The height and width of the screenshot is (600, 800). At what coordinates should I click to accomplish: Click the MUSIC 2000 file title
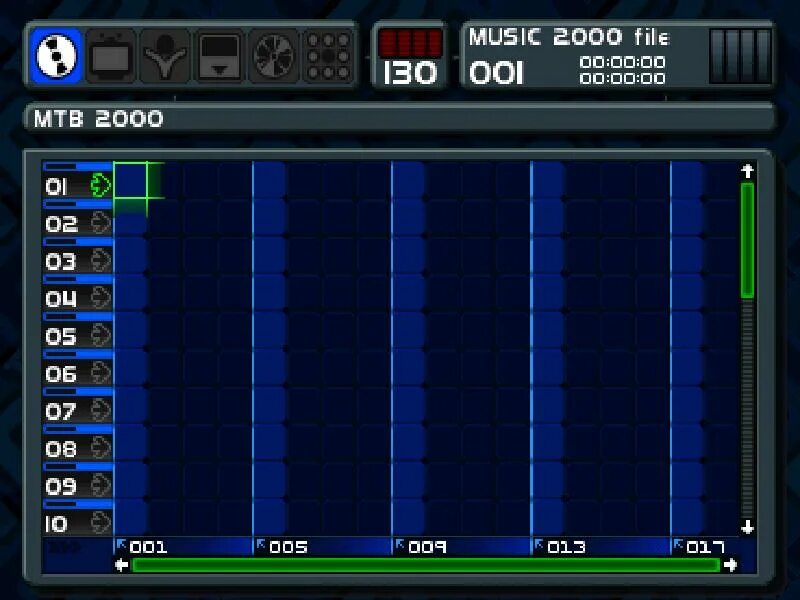pyautogui.click(x=569, y=37)
